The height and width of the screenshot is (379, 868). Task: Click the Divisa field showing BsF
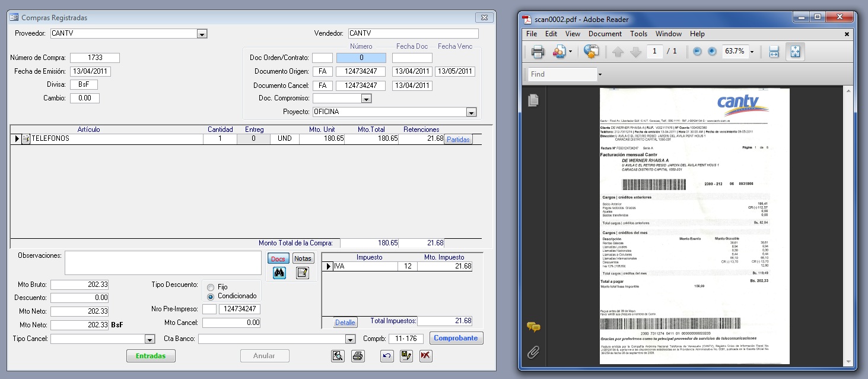coord(84,84)
